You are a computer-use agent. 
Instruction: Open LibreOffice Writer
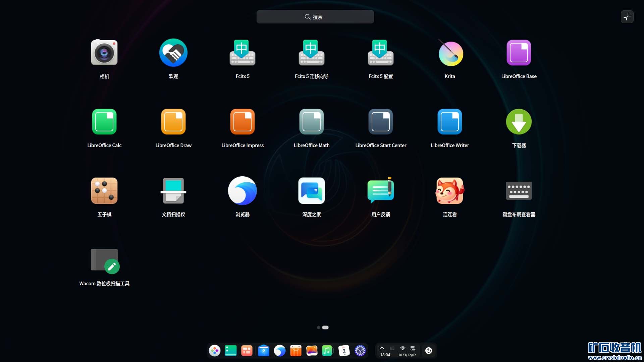pyautogui.click(x=450, y=122)
